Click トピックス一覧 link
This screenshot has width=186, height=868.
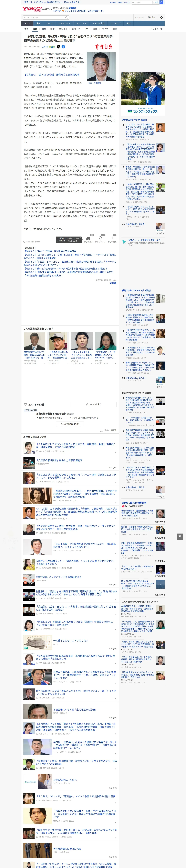coord(155,29)
